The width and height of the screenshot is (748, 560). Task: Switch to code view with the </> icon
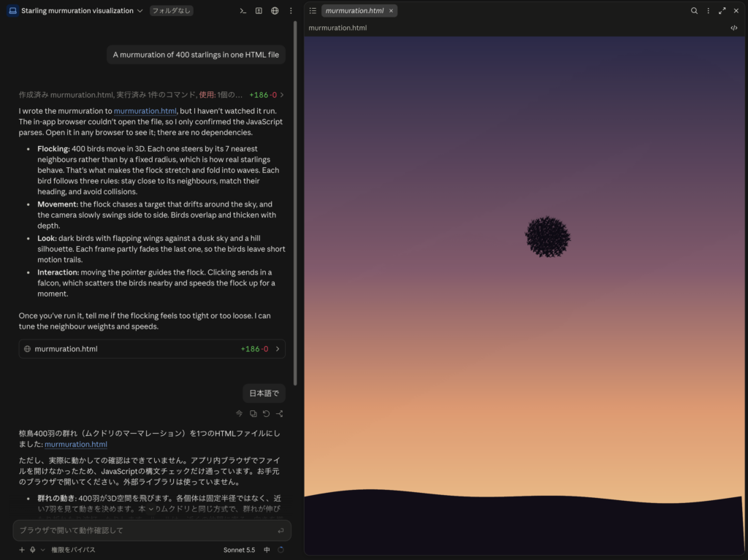(733, 28)
